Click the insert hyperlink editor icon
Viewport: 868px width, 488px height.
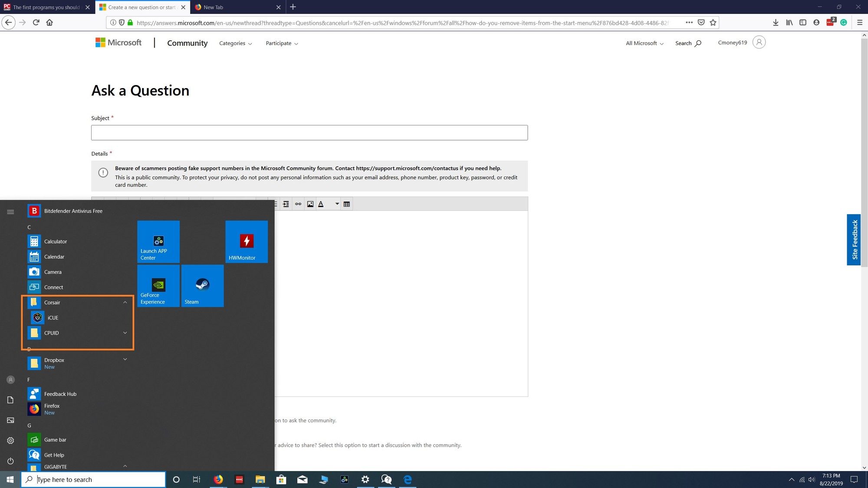[298, 204]
